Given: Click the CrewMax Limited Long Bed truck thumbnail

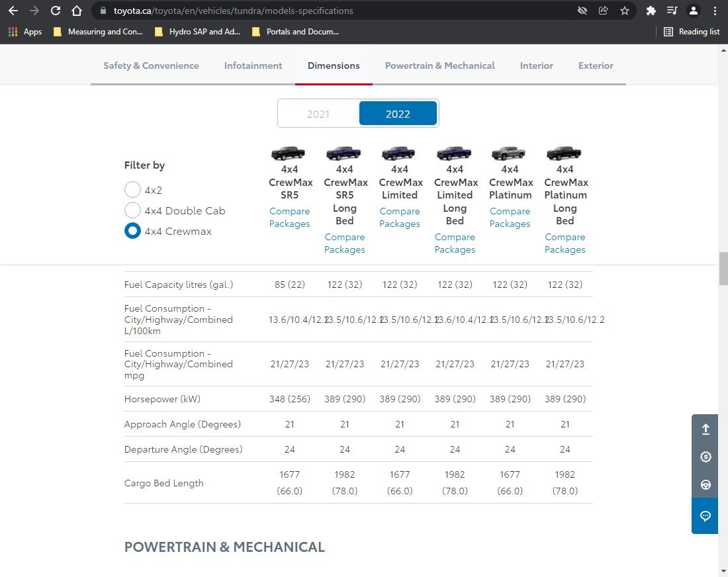Looking at the screenshot, I should [454, 153].
